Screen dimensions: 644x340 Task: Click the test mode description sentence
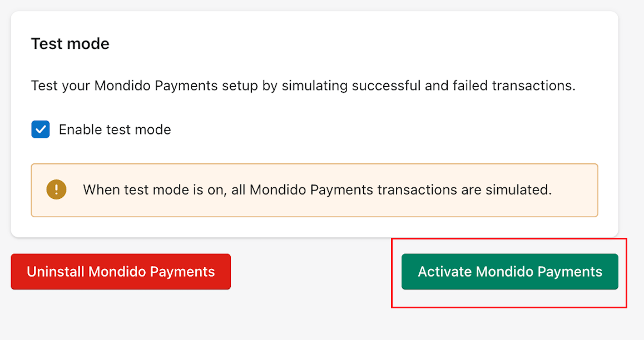pos(304,86)
